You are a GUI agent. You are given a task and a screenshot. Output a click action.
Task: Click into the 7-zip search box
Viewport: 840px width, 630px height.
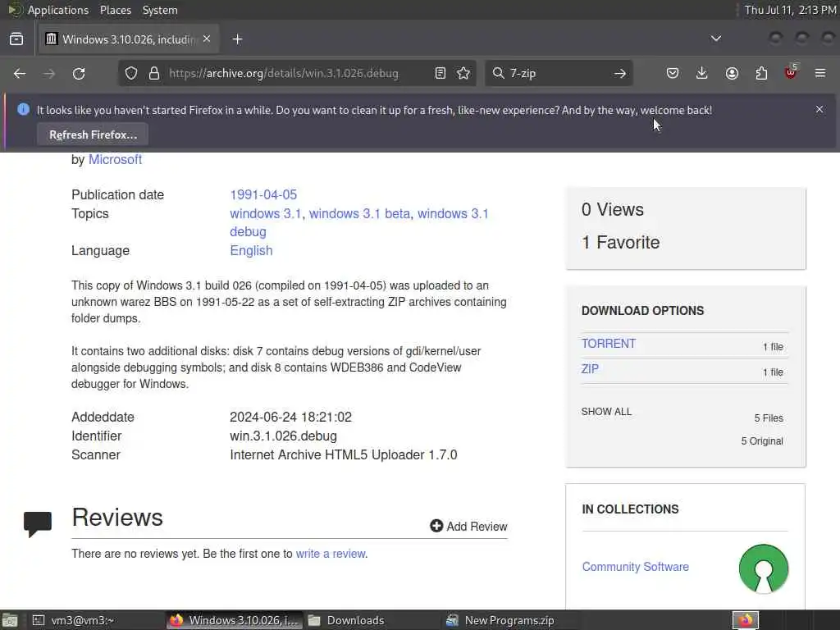(557, 73)
